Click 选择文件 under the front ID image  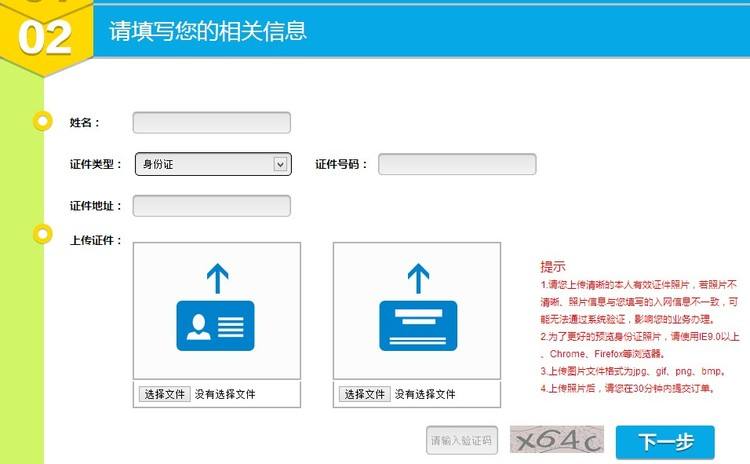(165, 394)
